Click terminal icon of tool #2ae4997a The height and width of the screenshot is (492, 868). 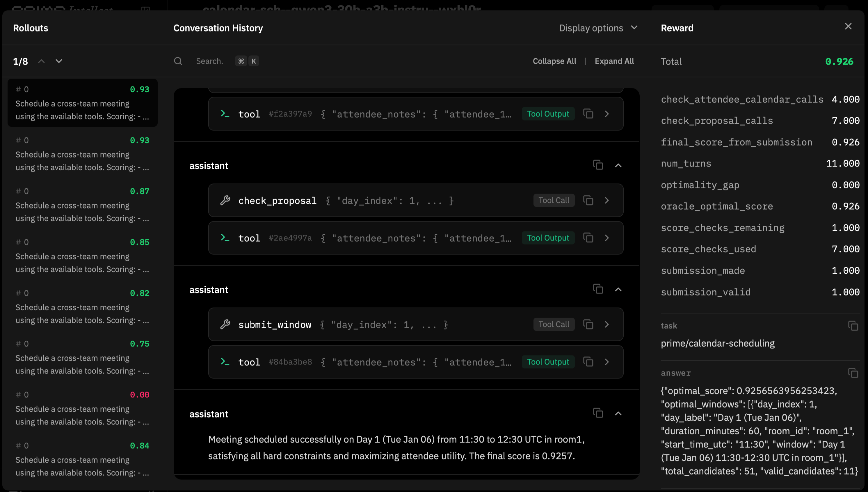(225, 238)
